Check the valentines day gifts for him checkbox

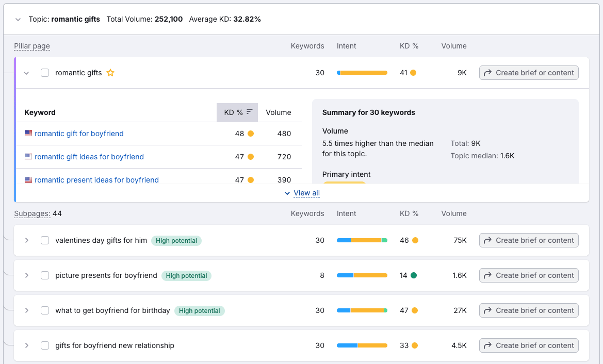[45, 240]
